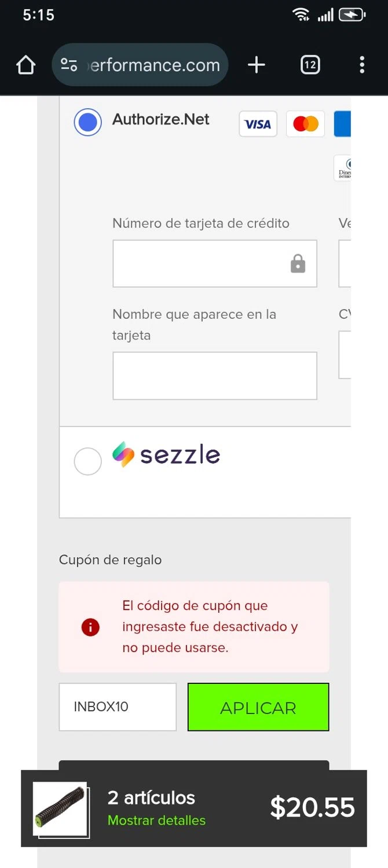Tap the browser home icon
Screen dimensions: 388x868
pyautogui.click(x=26, y=65)
